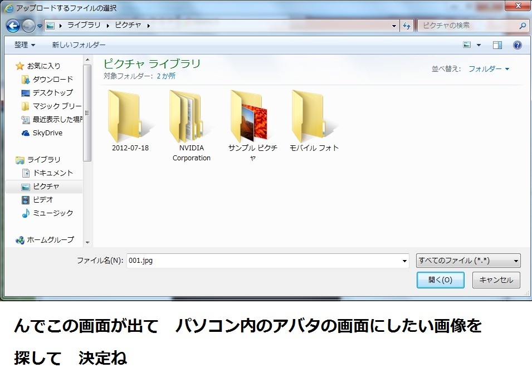
Task: Click the キャンセル button
Action: click(496, 280)
